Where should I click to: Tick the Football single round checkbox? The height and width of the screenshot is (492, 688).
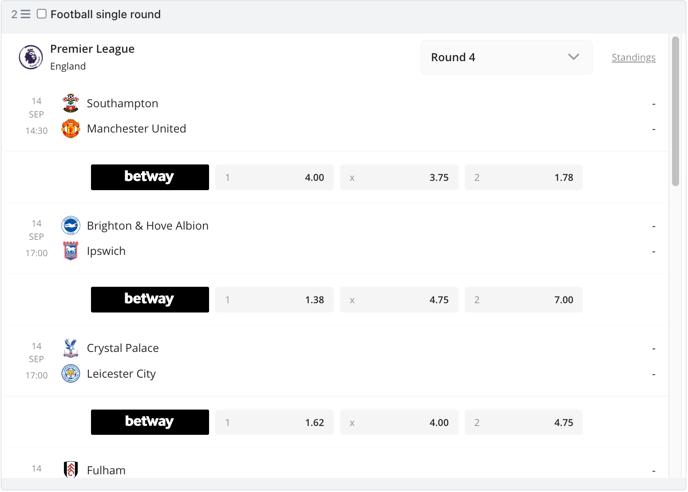click(x=42, y=14)
